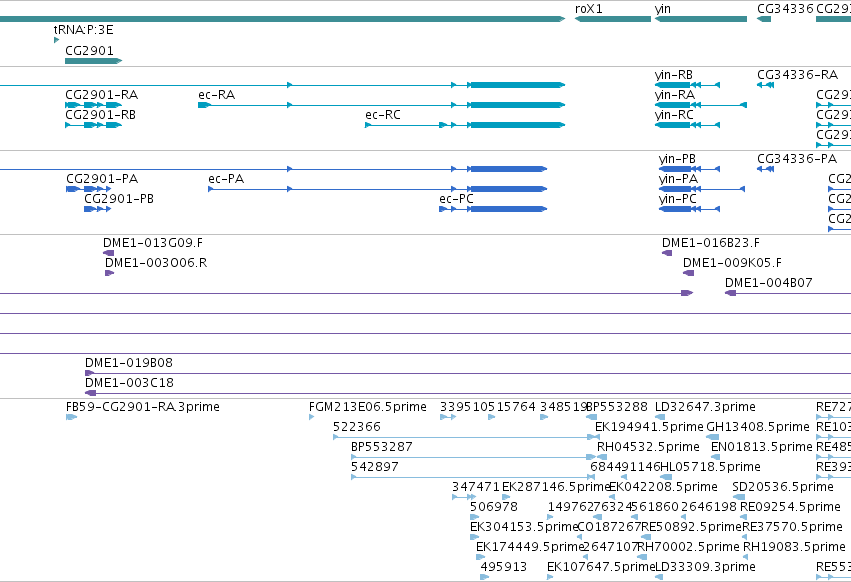This screenshot has height=582, width=851.
Task: Click the yin-PB protein glyph
Action: tap(689, 169)
